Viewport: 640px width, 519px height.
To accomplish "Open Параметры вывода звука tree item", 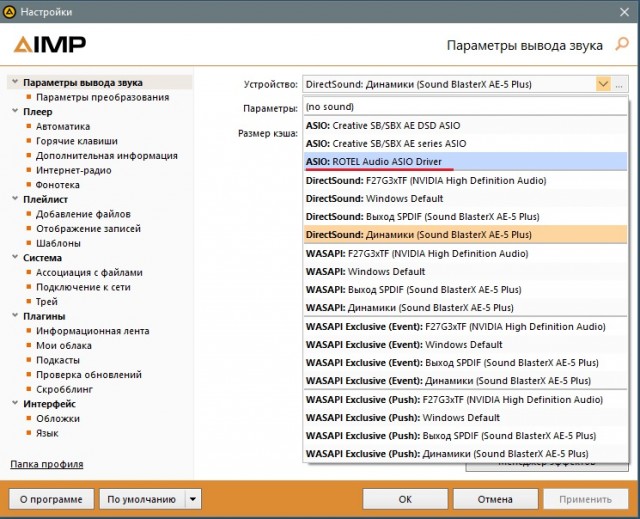I will pyautogui.click(x=83, y=82).
